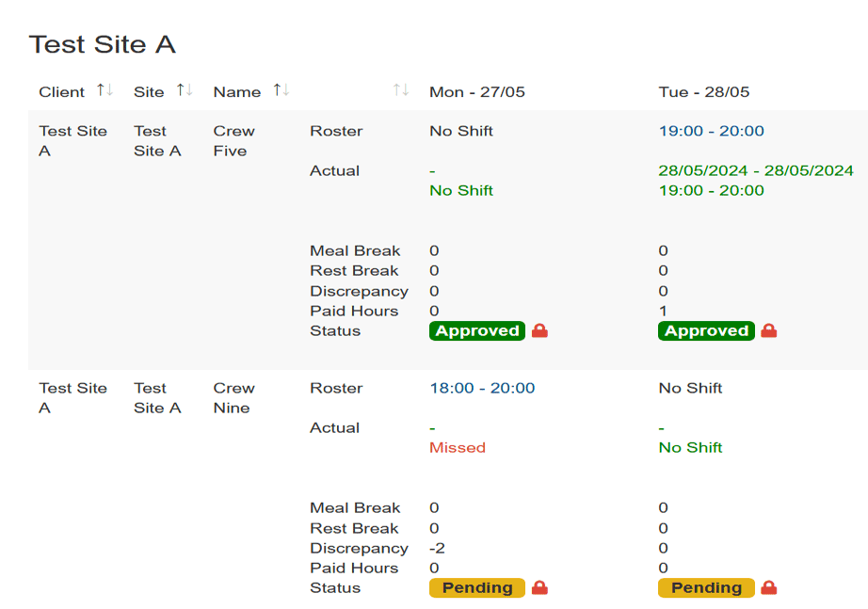Select the Crew Nine name cell
Viewport: 868px width, 609px height.
click(234, 397)
